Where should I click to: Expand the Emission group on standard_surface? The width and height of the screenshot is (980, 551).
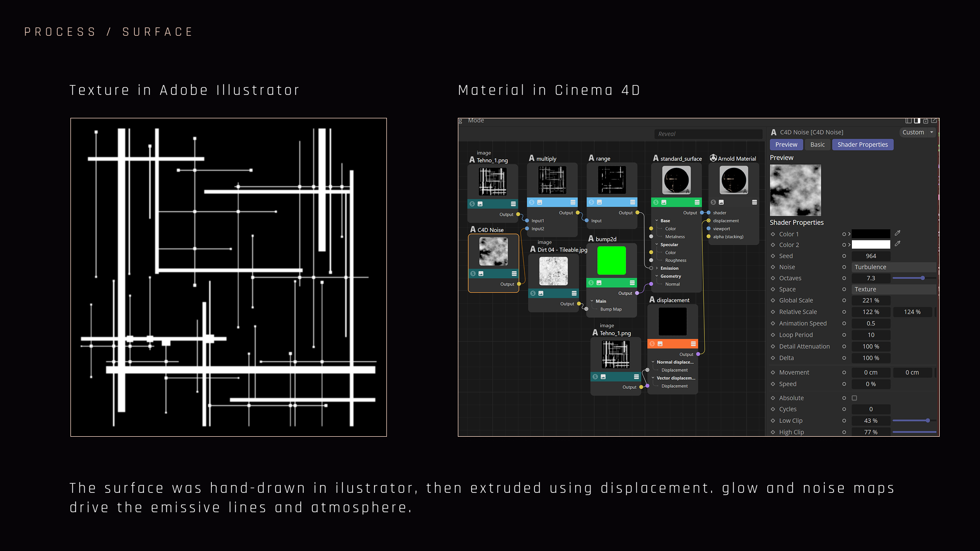click(657, 268)
